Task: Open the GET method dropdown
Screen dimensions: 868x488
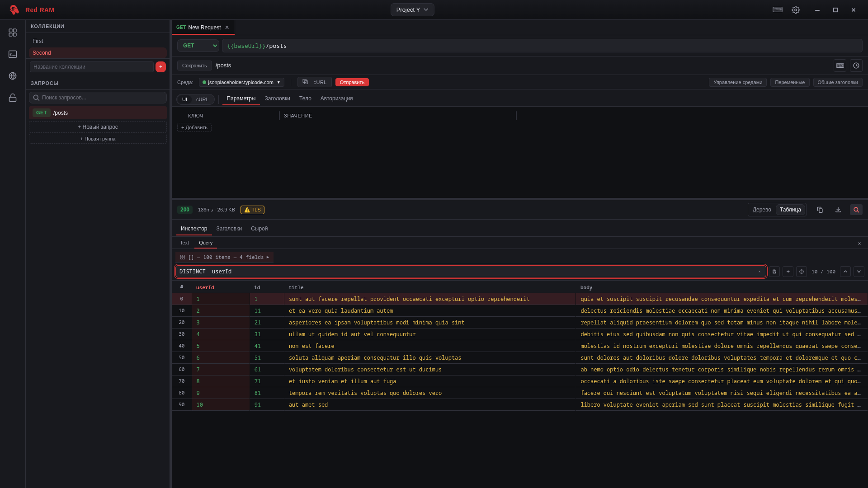Action: pos(198,46)
